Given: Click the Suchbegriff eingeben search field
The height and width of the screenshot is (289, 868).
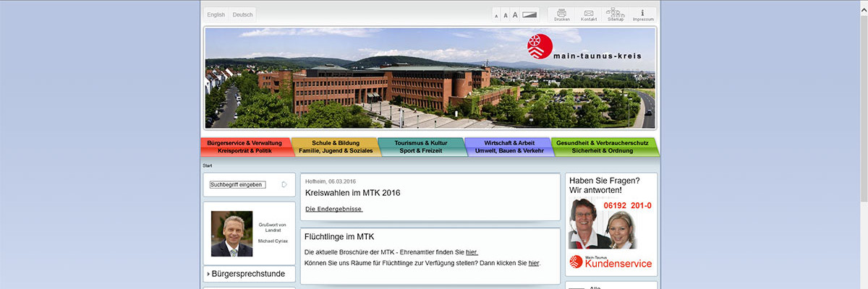Looking at the screenshot, I should 237,185.
